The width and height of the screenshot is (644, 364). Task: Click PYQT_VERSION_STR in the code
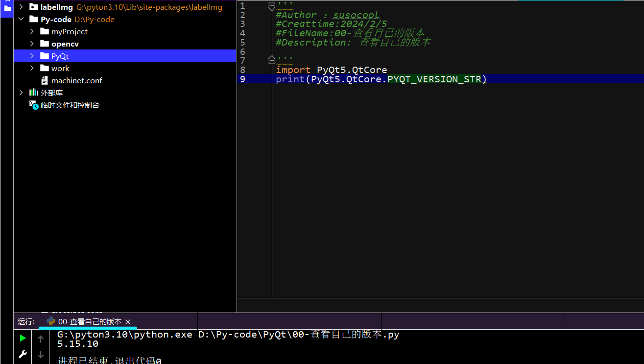tap(434, 79)
